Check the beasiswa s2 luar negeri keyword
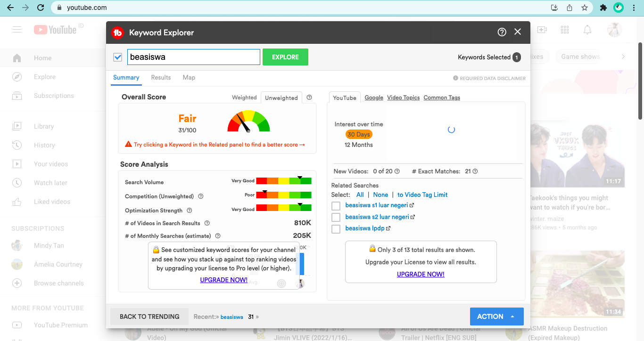 point(336,217)
